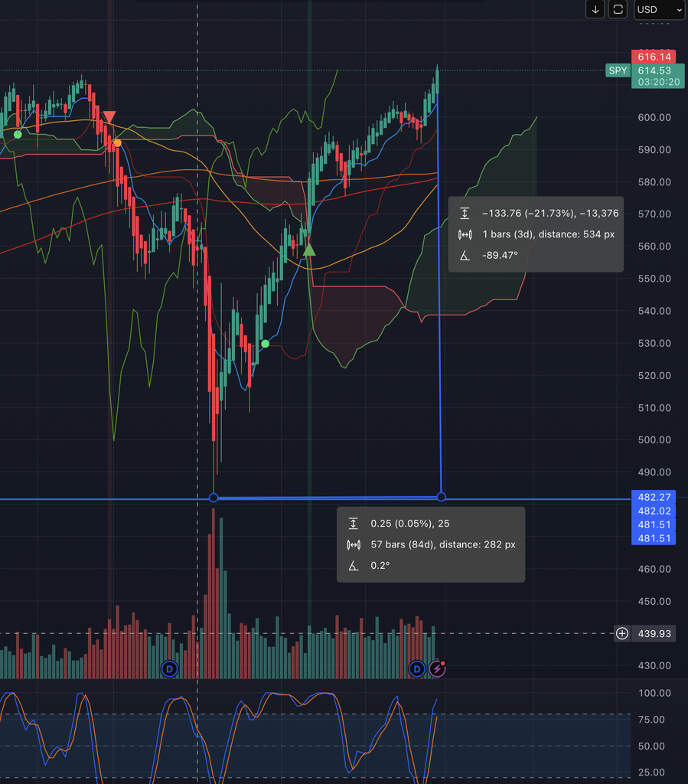Click the fullscreen frame icon
688x784 pixels.
pyautogui.click(x=618, y=10)
